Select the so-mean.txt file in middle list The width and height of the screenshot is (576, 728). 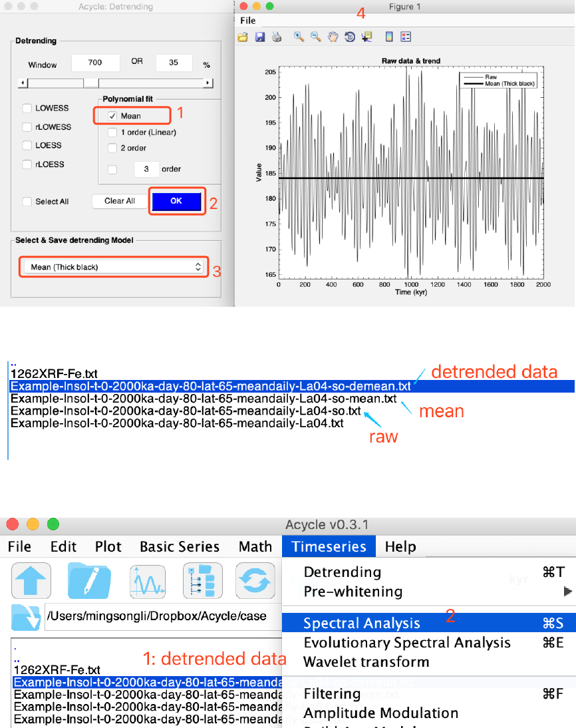[x=204, y=399]
